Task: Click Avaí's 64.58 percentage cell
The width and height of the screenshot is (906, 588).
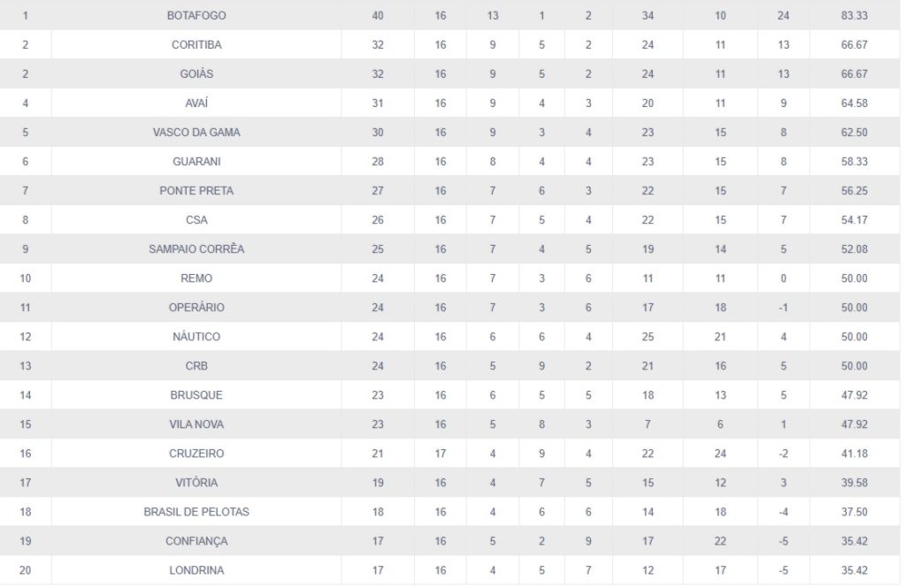Action: (x=854, y=103)
